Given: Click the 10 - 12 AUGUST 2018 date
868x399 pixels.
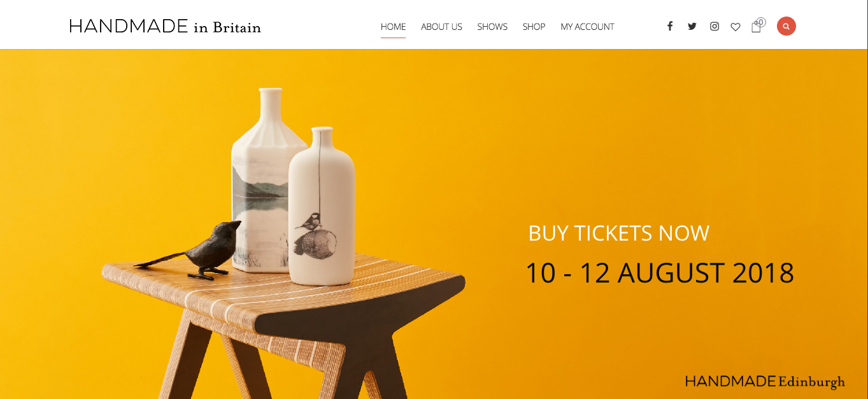Looking at the screenshot, I should click(659, 272).
